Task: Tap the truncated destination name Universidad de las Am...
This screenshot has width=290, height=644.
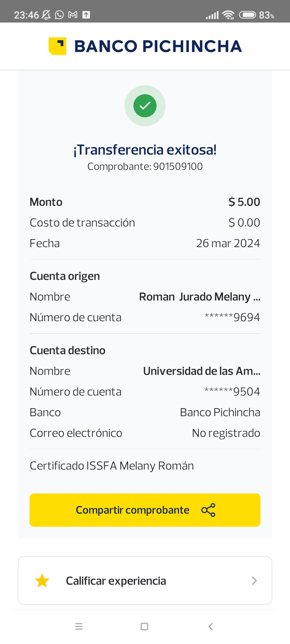Action: (202, 371)
